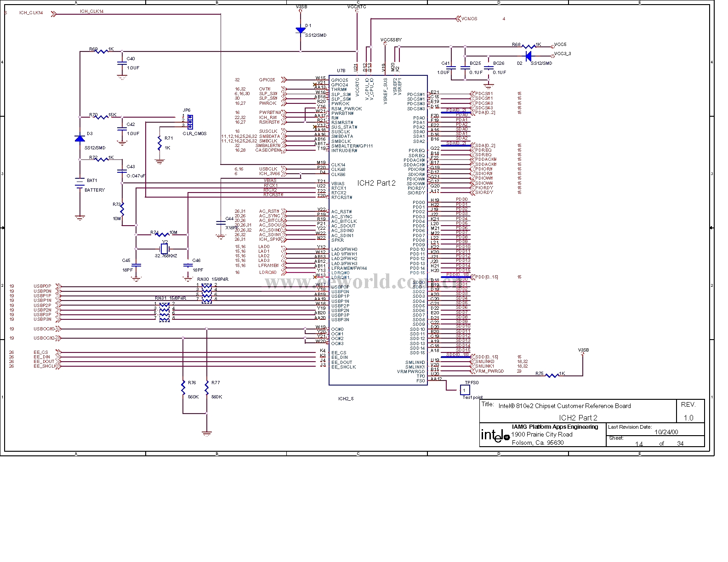Click the D1 diode symbol
The width and height of the screenshot is (728, 562).
[x=301, y=30]
